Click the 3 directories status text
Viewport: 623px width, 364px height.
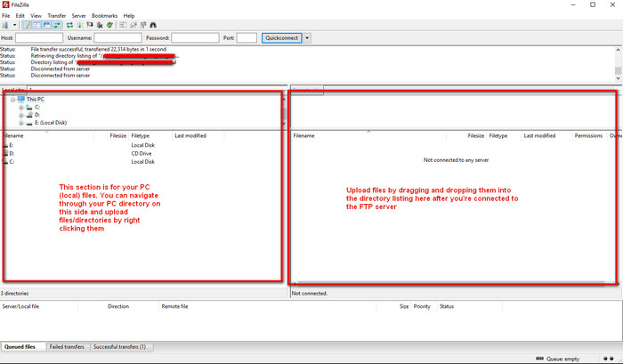15,294
